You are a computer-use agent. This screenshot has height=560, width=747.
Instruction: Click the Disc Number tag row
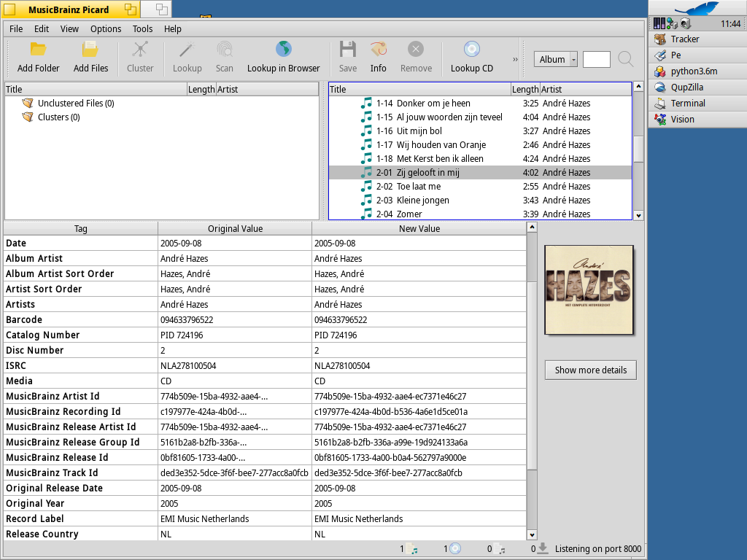(x=265, y=350)
